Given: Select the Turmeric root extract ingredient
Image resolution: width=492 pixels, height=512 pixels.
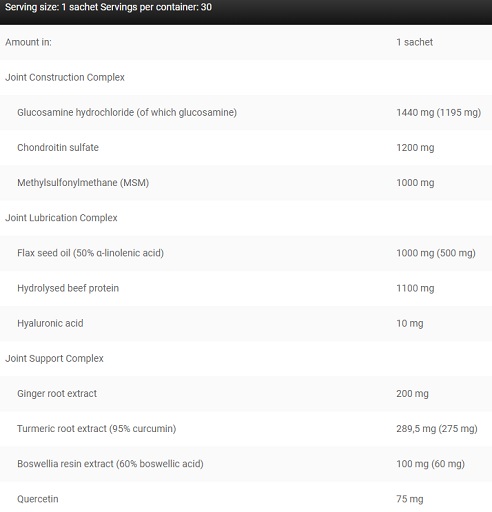Looking at the screenshot, I should pos(97,429).
